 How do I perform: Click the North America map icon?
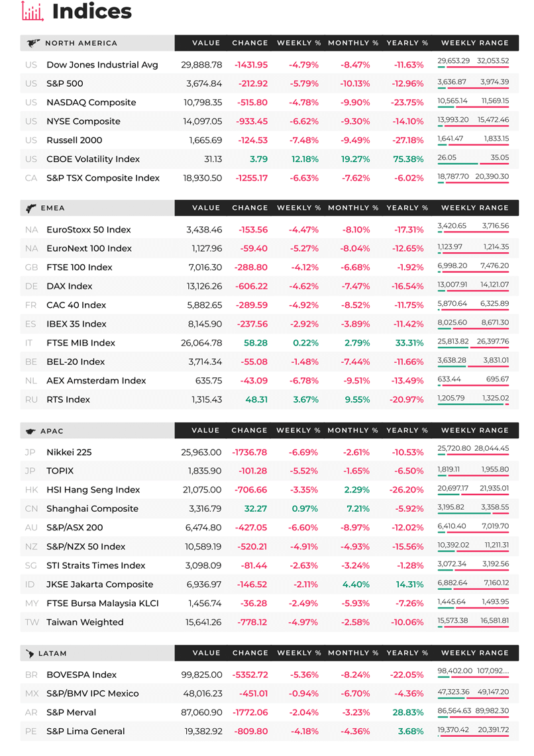coord(33,44)
